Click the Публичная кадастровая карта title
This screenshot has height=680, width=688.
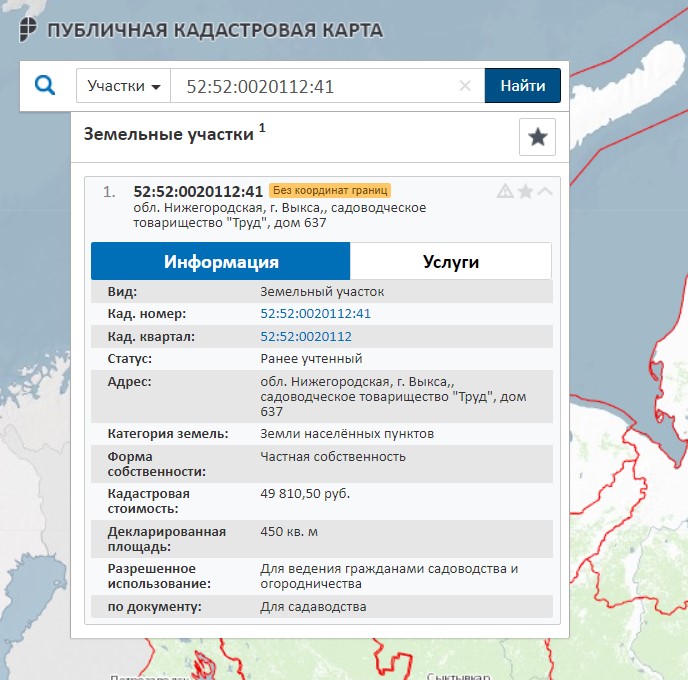point(214,30)
